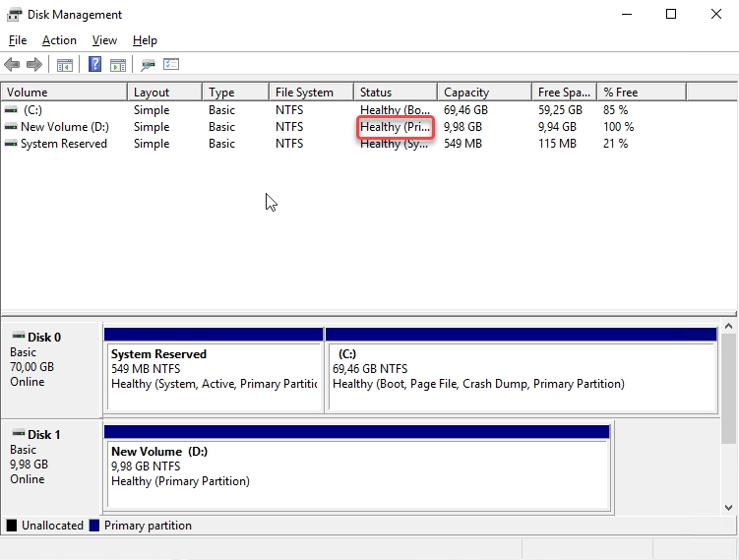Click the Disk Management title bar icon

(14, 15)
